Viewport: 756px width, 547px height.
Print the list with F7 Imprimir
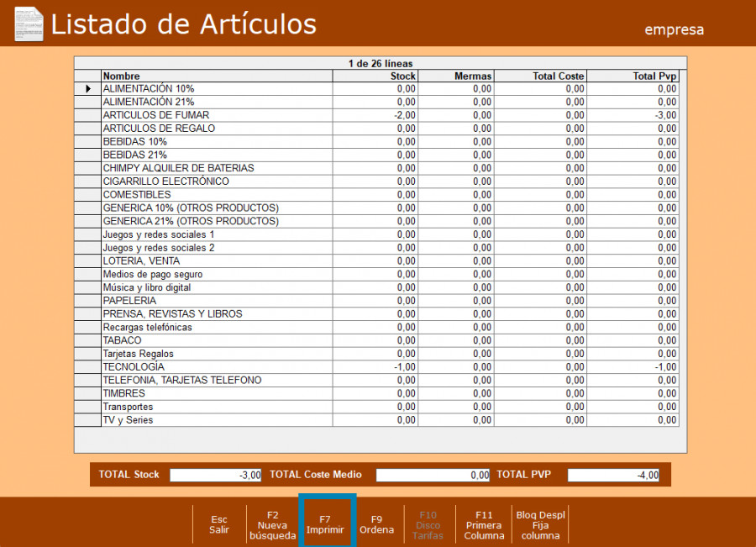(x=326, y=525)
